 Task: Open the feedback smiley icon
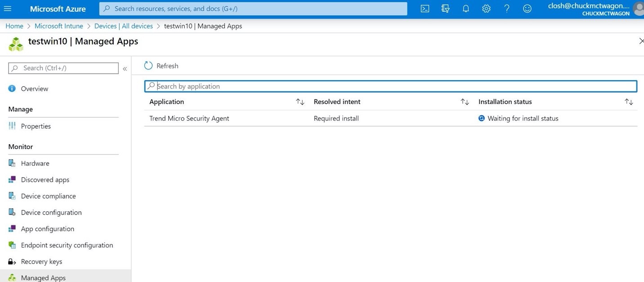527,9
